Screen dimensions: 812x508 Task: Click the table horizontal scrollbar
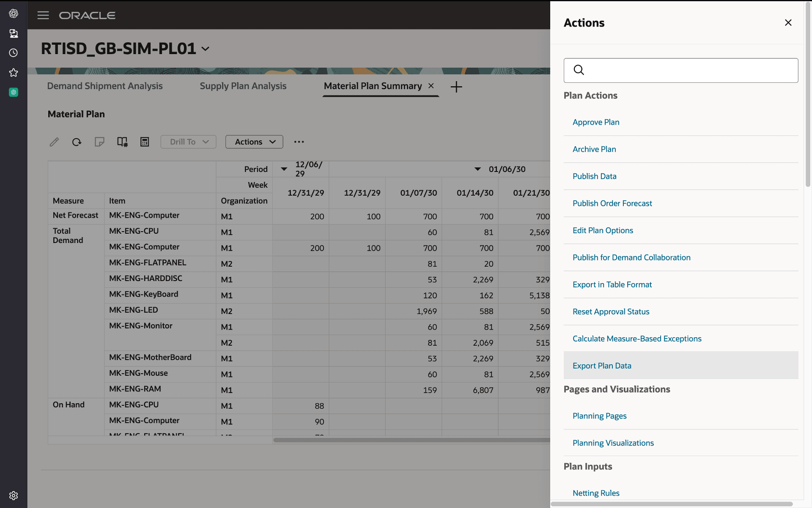point(410,440)
